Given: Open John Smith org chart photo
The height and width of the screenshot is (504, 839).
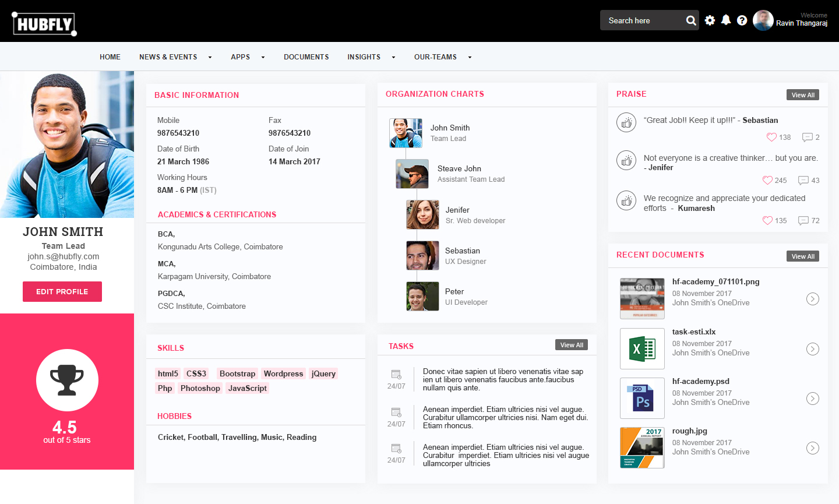Looking at the screenshot, I should [x=406, y=133].
